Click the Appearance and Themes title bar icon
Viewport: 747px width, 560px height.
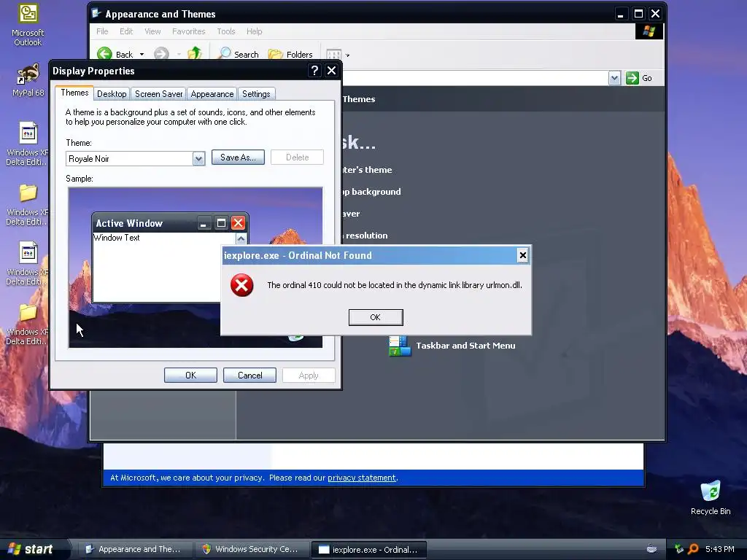pos(96,13)
